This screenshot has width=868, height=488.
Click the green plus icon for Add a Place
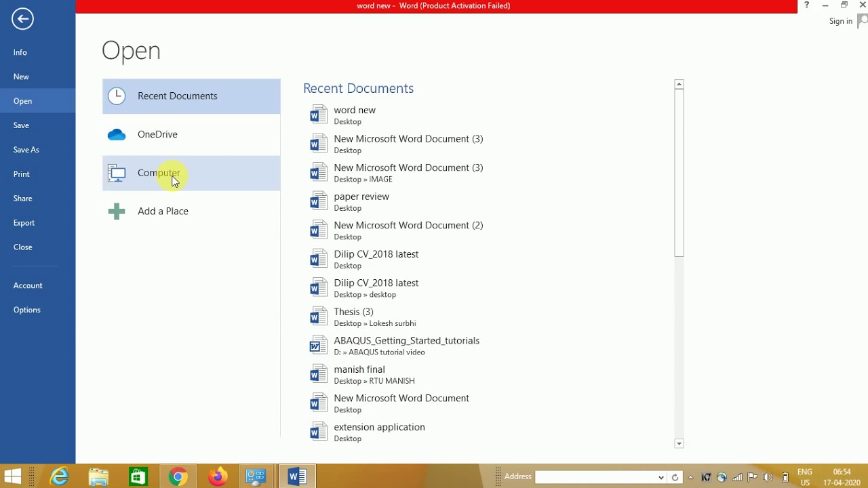[117, 211]
